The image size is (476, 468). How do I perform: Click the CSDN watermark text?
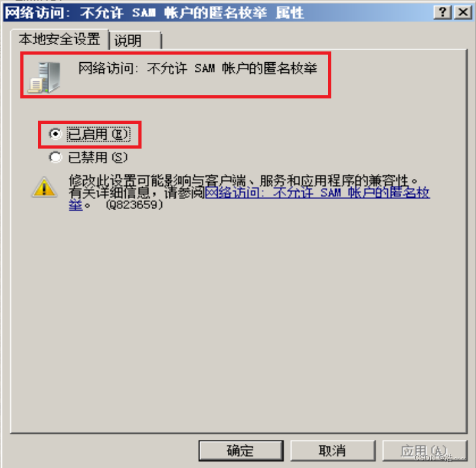click(x=439, y=458)
